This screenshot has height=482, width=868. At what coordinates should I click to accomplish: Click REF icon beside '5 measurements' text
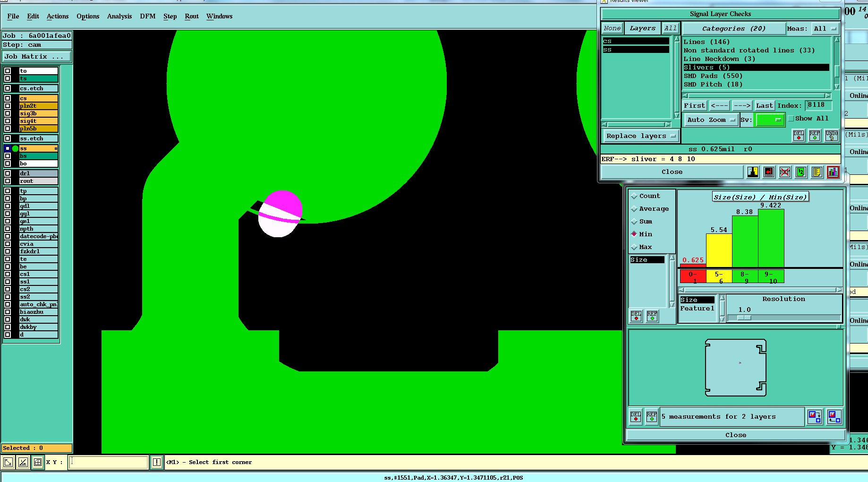point(652,417)
